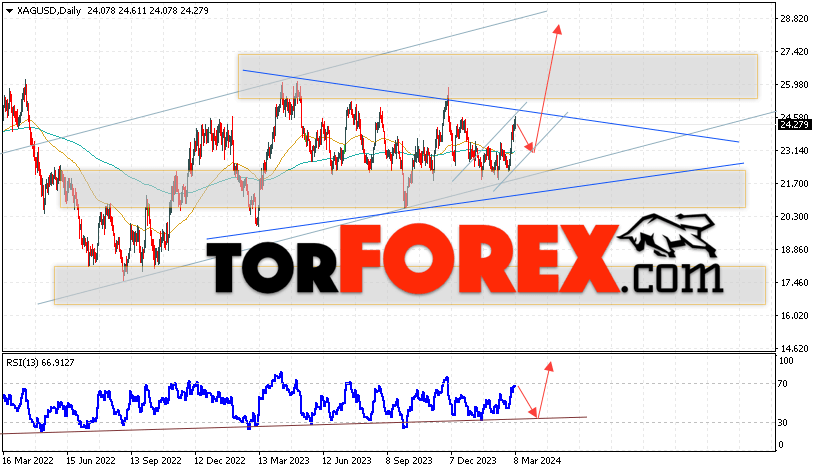Select the current price tag 24.279
816x472 pixels.
[x=795, y=125]
